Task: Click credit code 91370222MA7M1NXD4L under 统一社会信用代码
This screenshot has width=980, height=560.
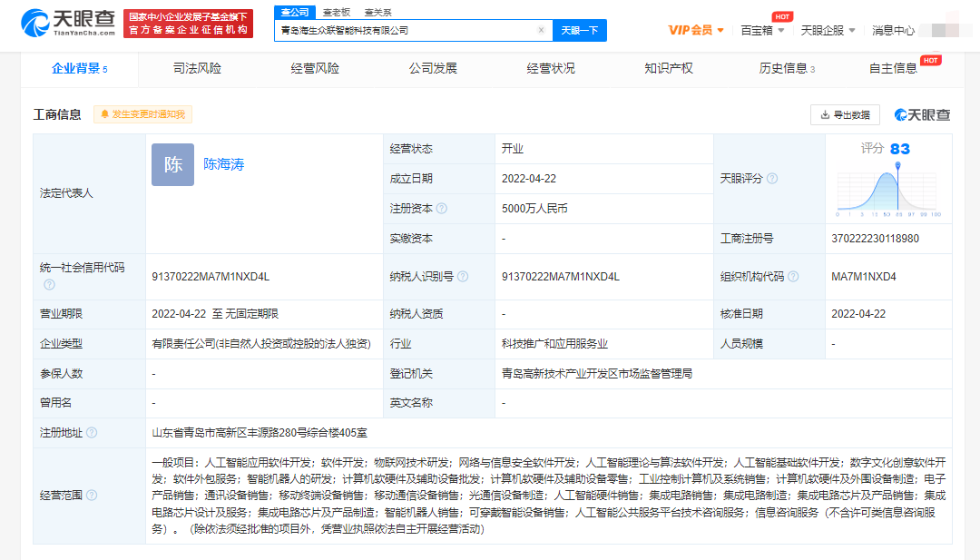Action: (x=211, y=276)
